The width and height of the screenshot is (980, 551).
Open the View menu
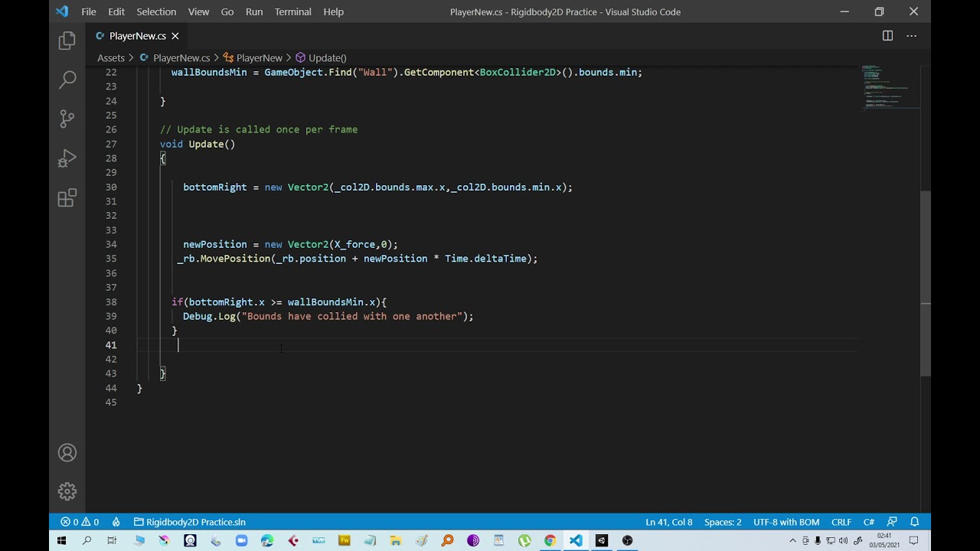(198, 11)
